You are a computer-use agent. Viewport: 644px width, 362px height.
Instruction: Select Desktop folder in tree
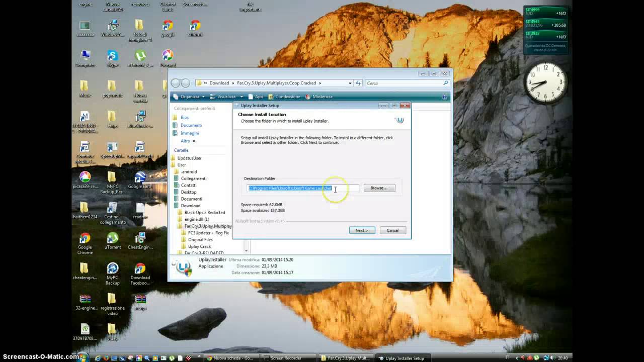(x=189, y=192)
